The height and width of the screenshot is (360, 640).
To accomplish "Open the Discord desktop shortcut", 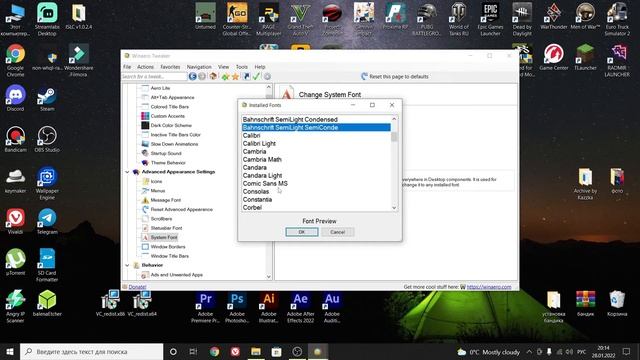I will (x=16, y=98).
